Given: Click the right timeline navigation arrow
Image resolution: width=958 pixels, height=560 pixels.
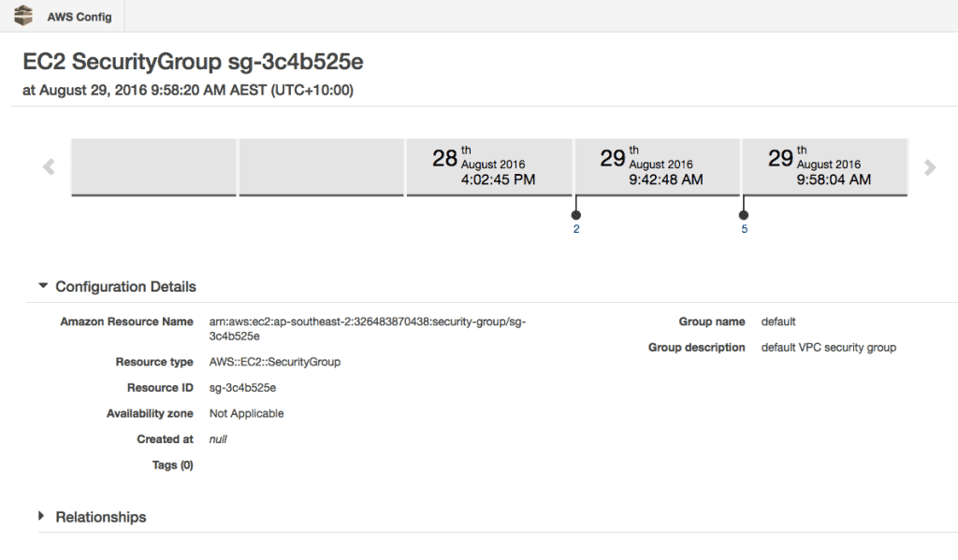Looking at the screenshot, I should pyautogui.click(x=929, y=166).
